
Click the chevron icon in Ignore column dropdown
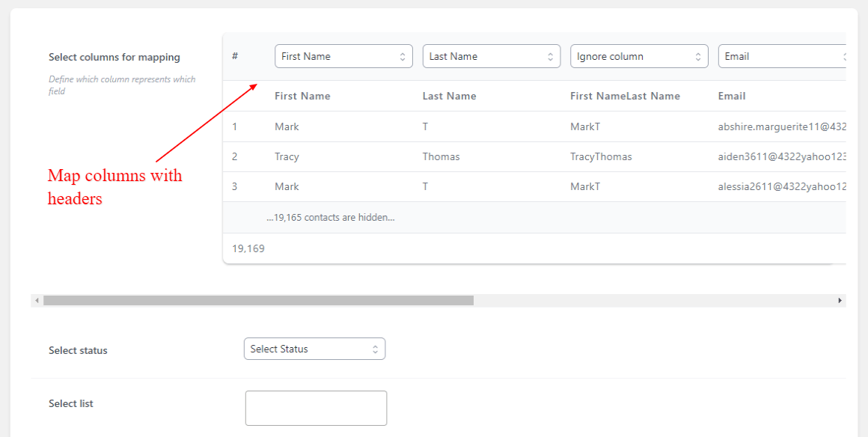point(698,56)
